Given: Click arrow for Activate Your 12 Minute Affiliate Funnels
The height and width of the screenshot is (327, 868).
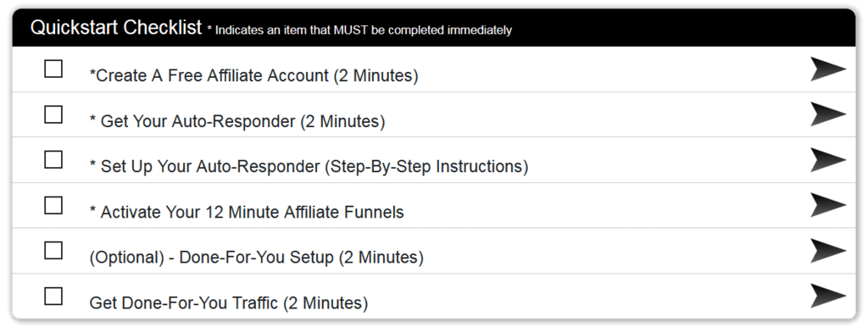Looking at the screenshot, I should pyautogui.click(x=828, y=205).
